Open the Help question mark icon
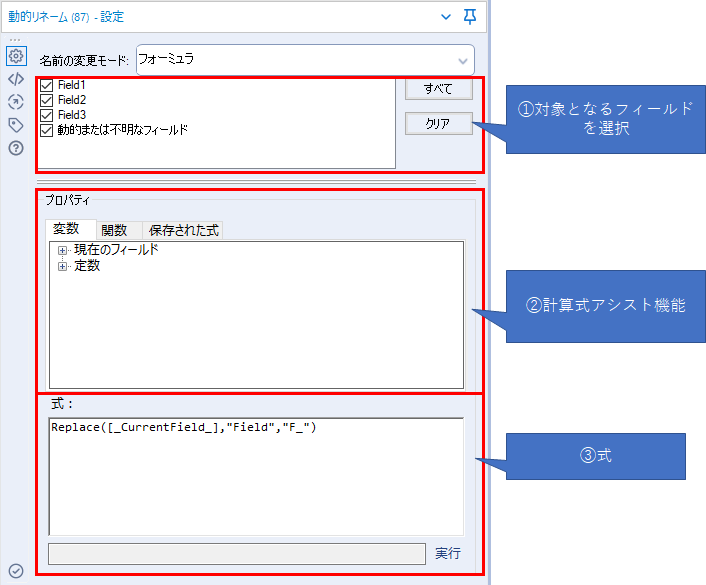The width and height of the screenshot is (706, 585). (15, 148)
